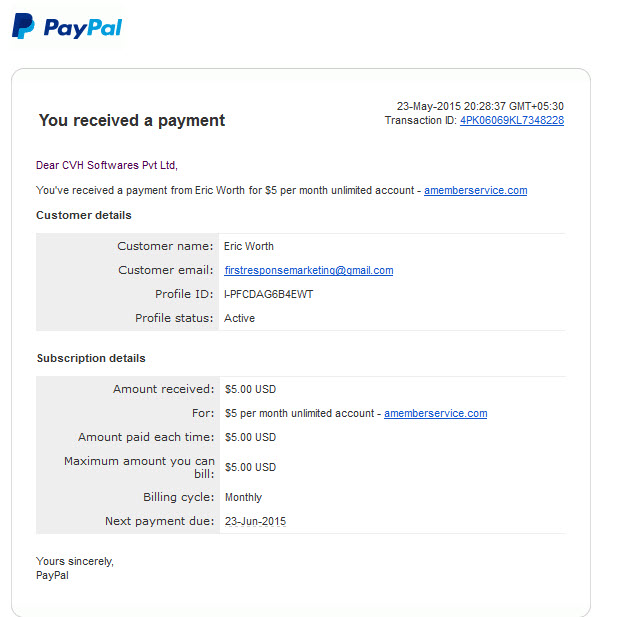Image resolution: width=618 pixels, height=617 pixels.
Task: Open amemberservice.com link in the For row
Action: coord(436,413)
